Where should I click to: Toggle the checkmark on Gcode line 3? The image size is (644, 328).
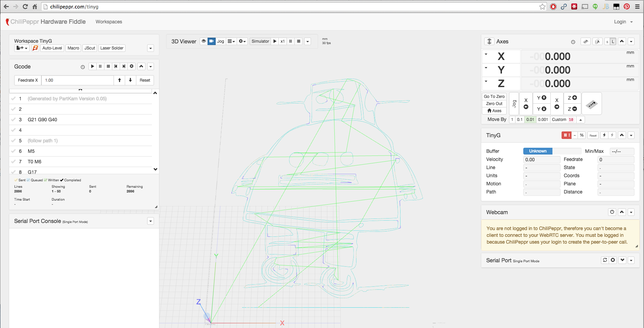pos(13,119)
